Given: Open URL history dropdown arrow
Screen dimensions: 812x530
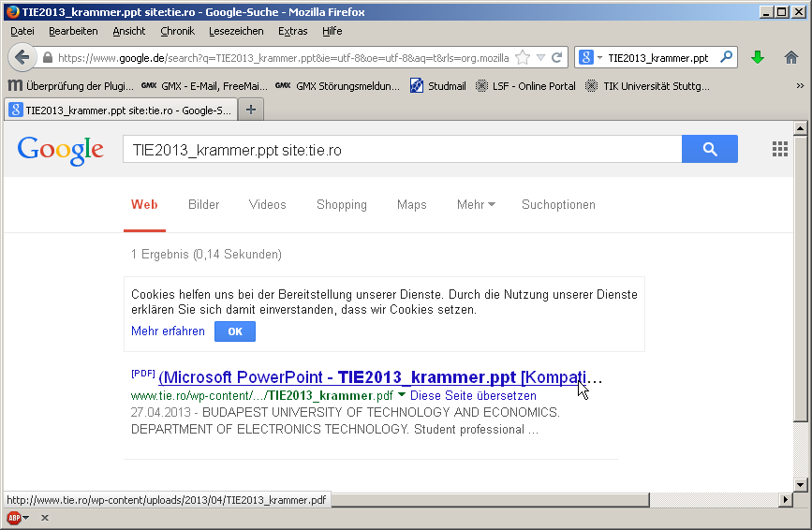Looking at the screenshot, I should tap(540, 57).
